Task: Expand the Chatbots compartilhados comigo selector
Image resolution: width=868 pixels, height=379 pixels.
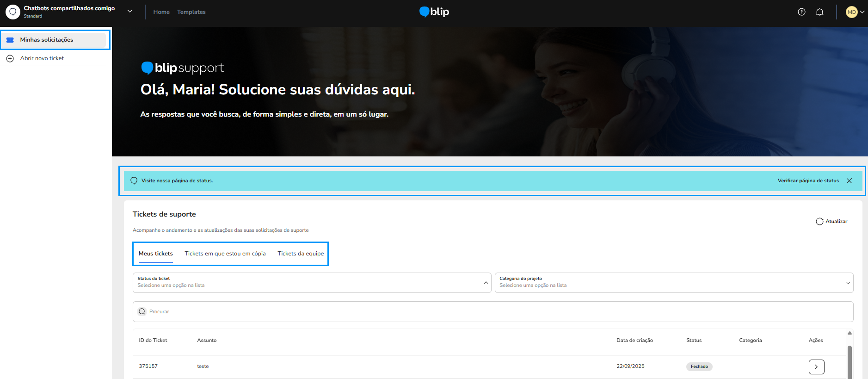Action: pos(130,11)
